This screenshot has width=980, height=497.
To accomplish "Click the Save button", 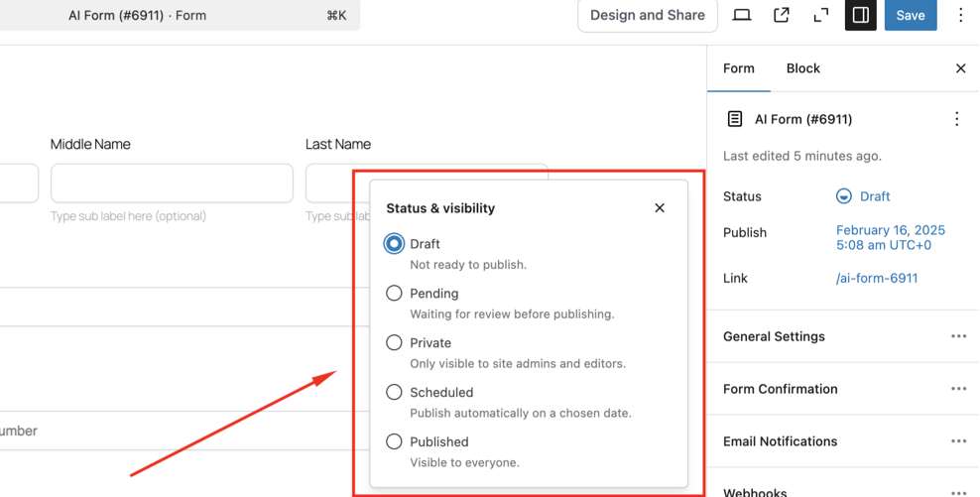I will (911, 15).
